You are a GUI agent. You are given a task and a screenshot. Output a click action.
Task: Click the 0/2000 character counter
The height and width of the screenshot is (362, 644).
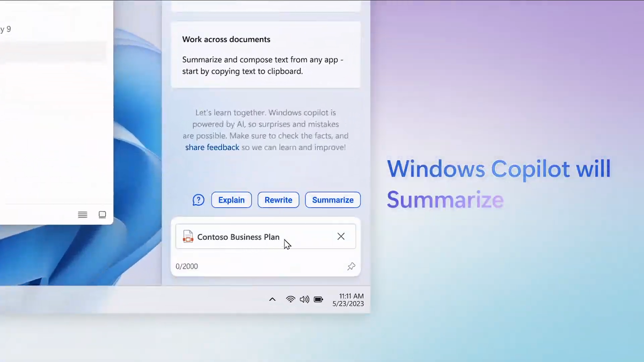(187, 266)
